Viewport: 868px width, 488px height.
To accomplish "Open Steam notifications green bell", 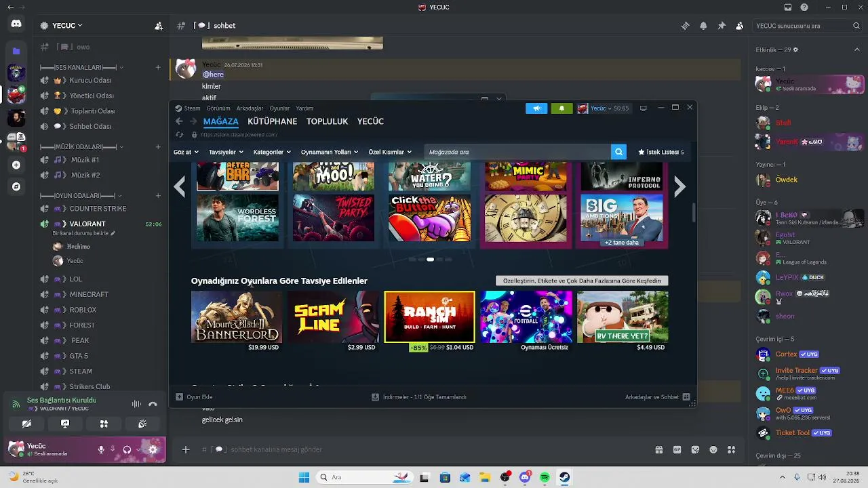I will pyautogui.click(x=561, y=108).
